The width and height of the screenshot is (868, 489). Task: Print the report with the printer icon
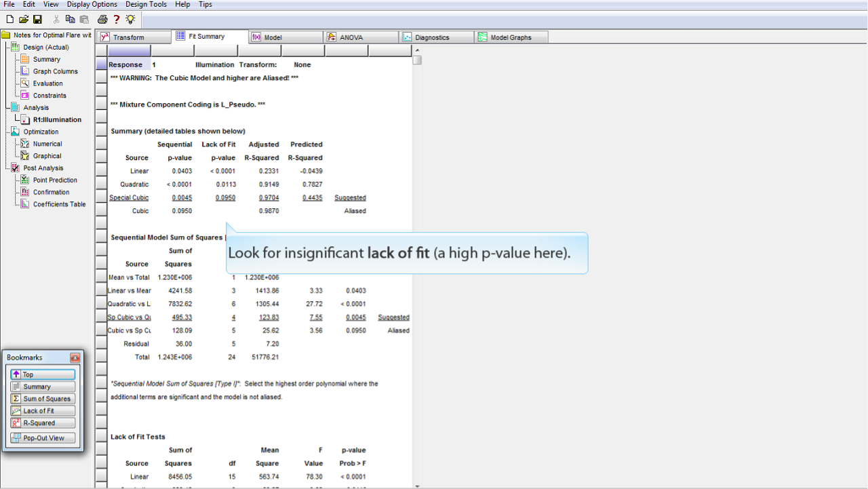point(102,19)
